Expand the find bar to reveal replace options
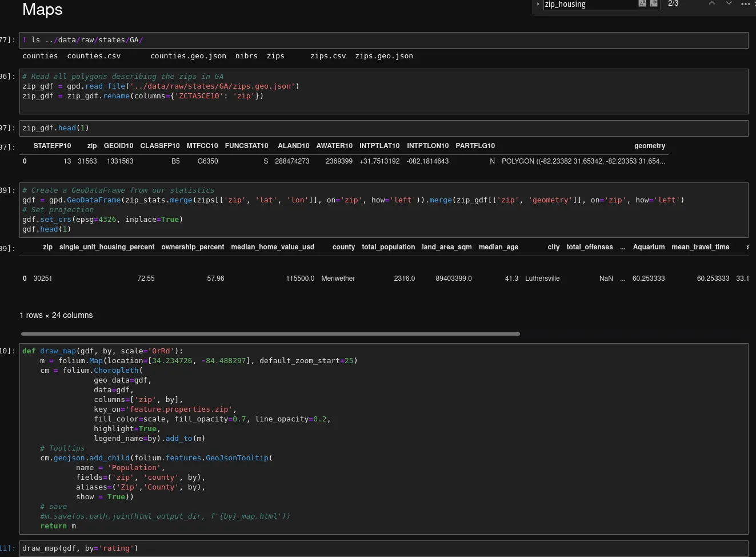This screenshot has height=557, width=756. pos(538,4)
